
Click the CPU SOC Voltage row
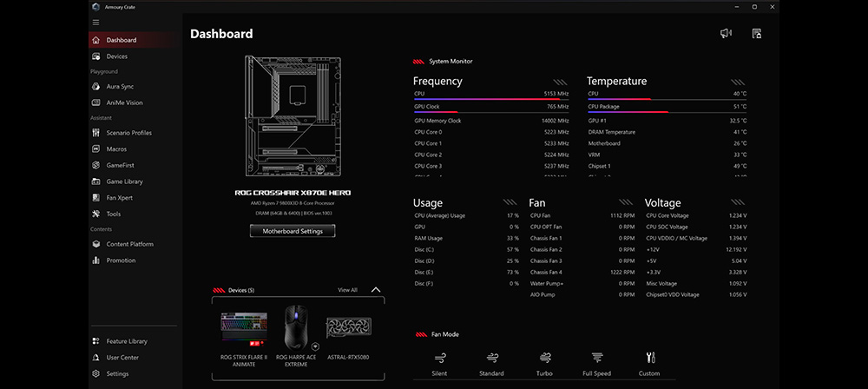(x=696, y=227)
